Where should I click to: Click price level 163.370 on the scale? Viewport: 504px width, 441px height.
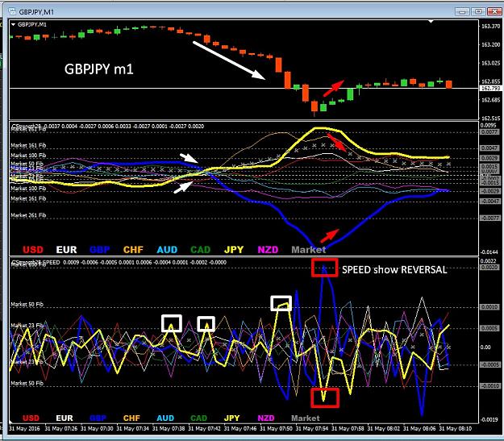tap(490, 27)
